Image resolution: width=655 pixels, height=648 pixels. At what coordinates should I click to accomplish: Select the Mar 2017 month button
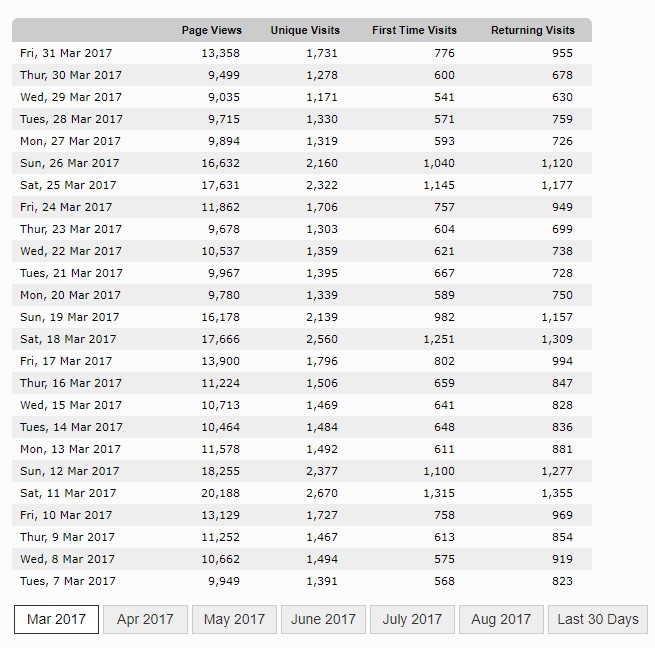[x=56, y=619]
